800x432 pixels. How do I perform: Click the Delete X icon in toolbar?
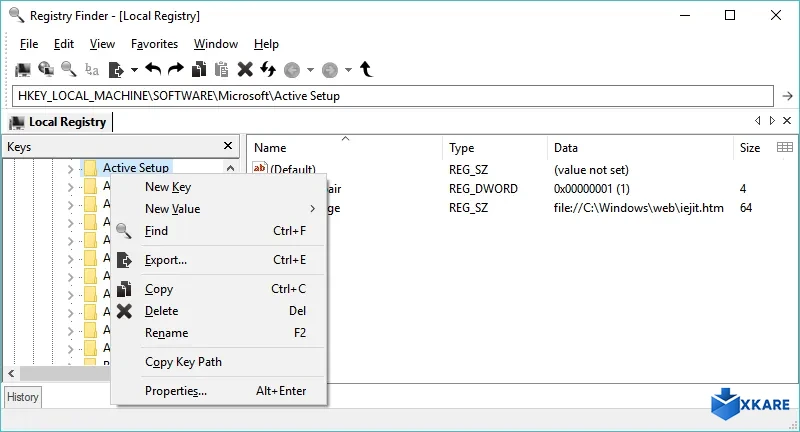[x=245, y=69]
